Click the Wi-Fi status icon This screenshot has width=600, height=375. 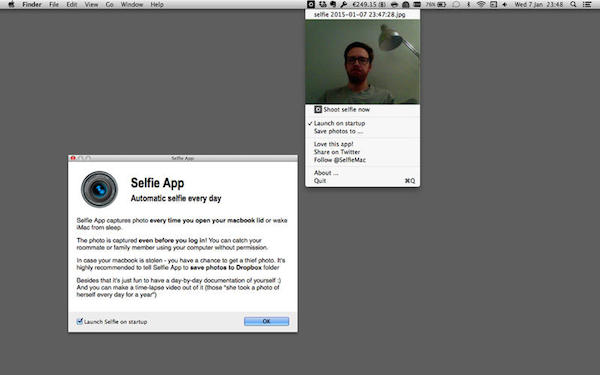pyautogui.click(x=481, y=5)
